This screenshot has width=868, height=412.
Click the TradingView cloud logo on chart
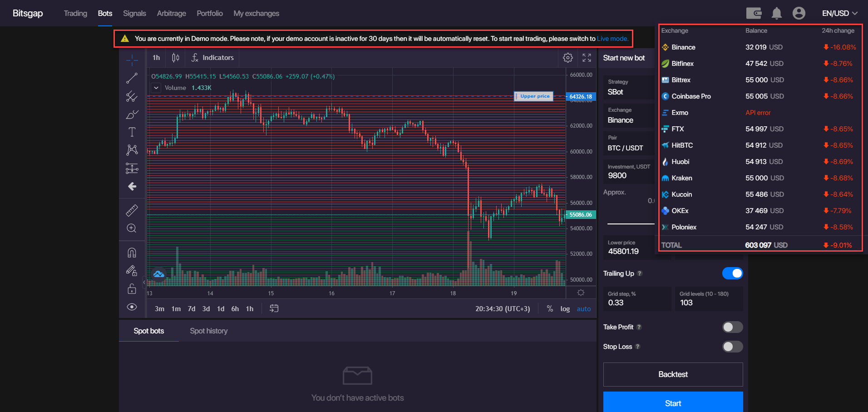(x=158, y=274)
